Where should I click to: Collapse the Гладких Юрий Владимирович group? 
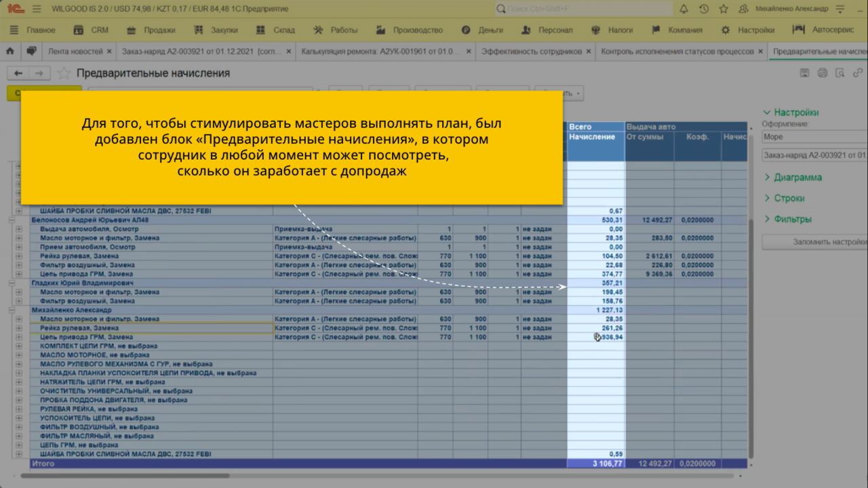pyautogui.click(x=11, y=283)
